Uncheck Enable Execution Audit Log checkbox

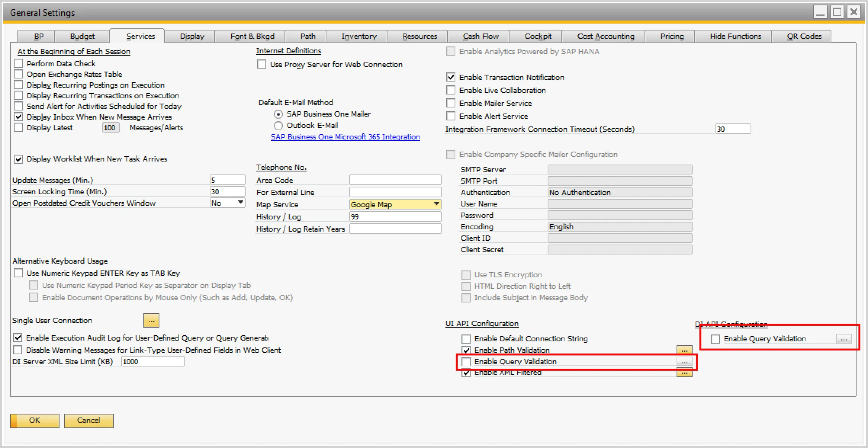18,338
